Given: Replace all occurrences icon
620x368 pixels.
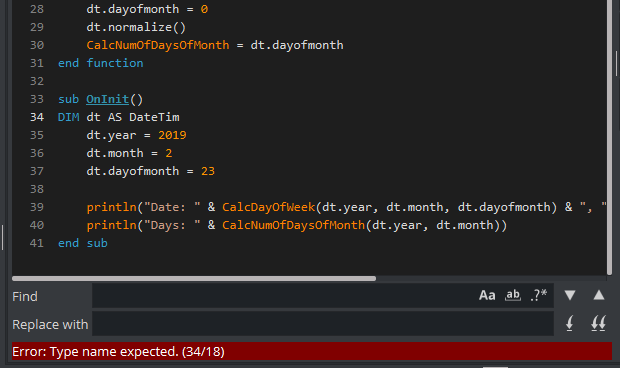Looking at the screenshot, I should (x=599, y=324).
